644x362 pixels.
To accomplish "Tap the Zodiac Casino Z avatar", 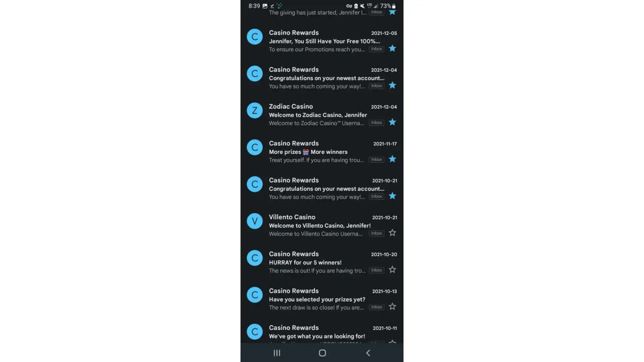I will tap(255, 110).
